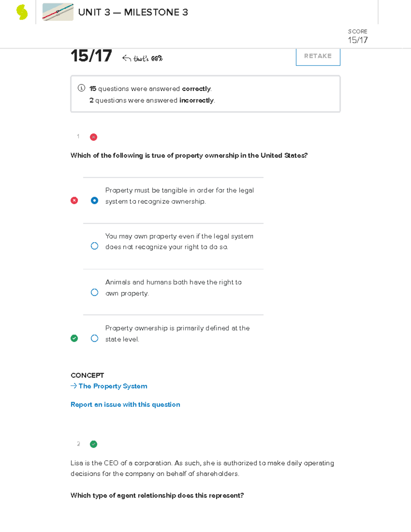Viewport: 411px width, 532px height.
Task: Click the red X beside the tangible property answer
Action: click(x=74, y=200)
